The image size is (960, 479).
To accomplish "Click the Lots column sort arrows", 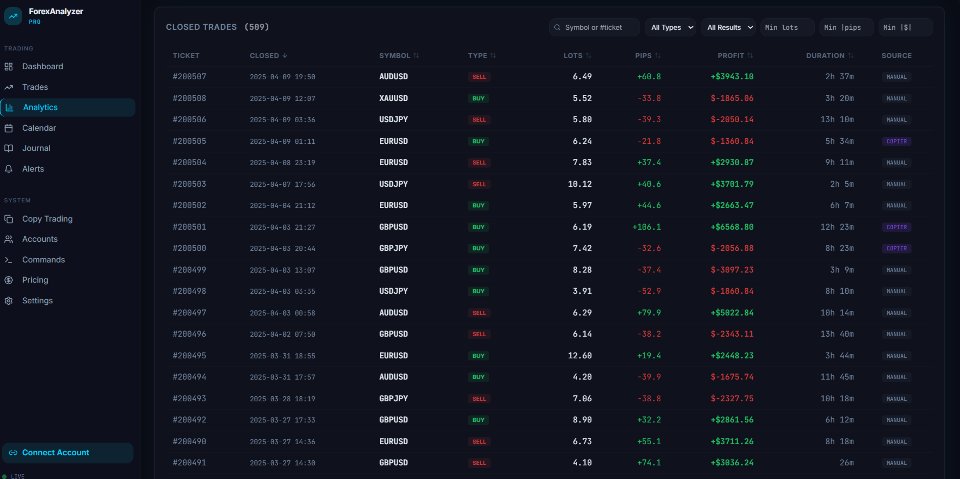I will pyautogui.click(x=588, y=56).
